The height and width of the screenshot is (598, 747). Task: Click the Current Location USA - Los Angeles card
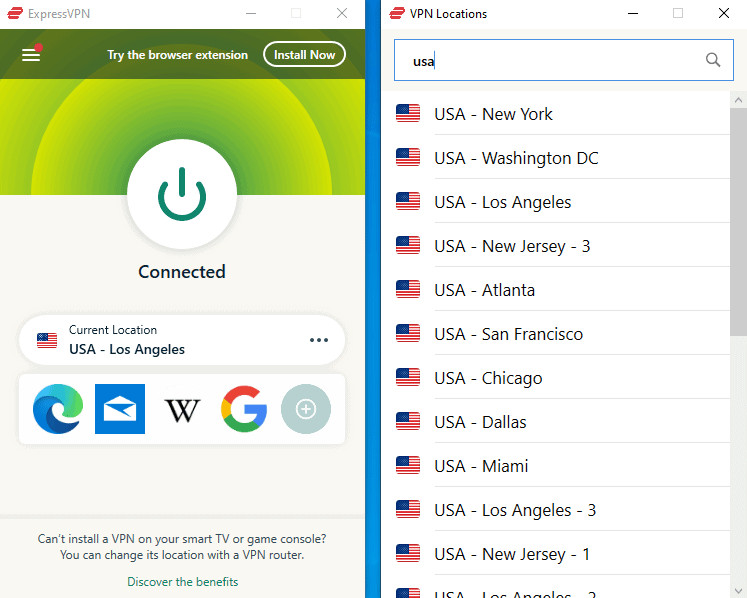(182, 340)
